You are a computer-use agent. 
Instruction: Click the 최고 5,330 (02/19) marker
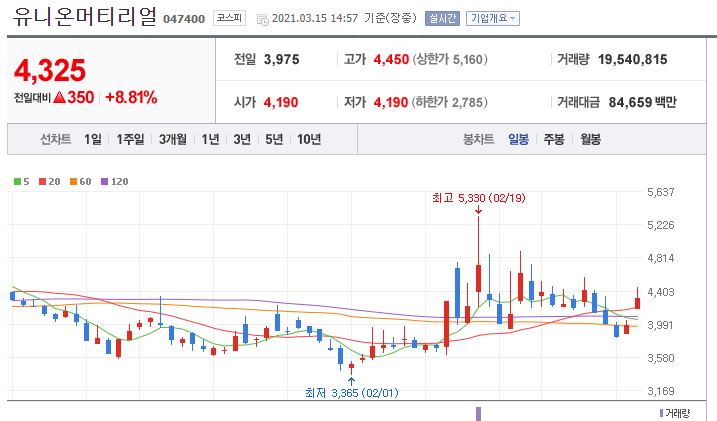(x=479, y=198)
